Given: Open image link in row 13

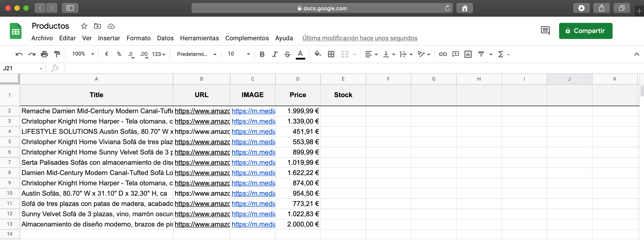Looking at the screenshot, I should (253, 224).
